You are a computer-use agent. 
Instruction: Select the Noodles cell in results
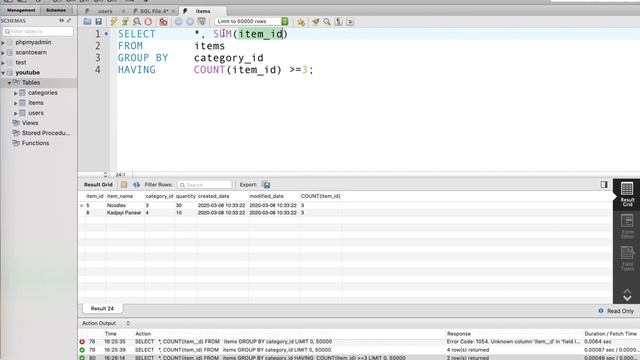[116, 206]
